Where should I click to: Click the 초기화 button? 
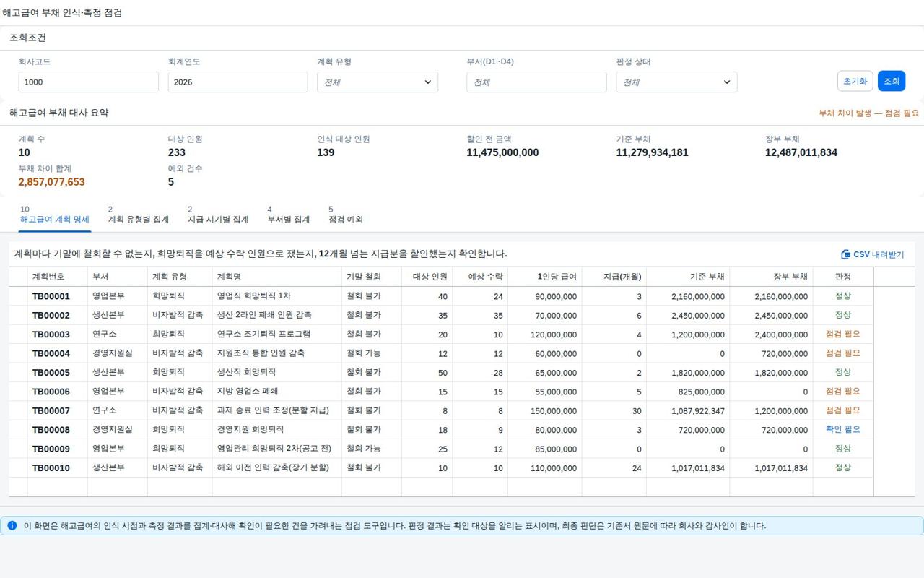point(855,81)
